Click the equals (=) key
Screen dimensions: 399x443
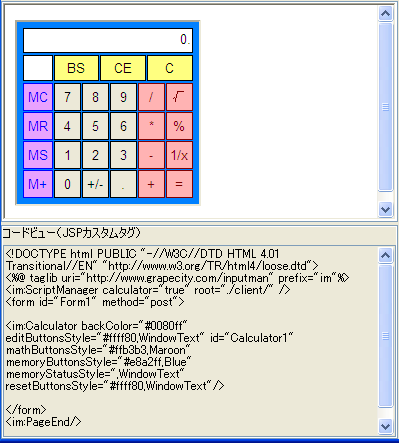pyautogui.click(x=179, y=184)
